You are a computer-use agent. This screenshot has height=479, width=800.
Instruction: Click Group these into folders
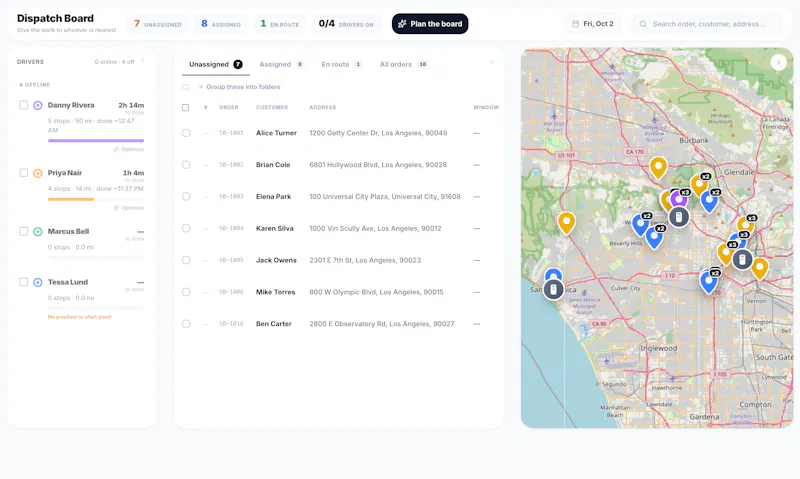tap(239, 87)
